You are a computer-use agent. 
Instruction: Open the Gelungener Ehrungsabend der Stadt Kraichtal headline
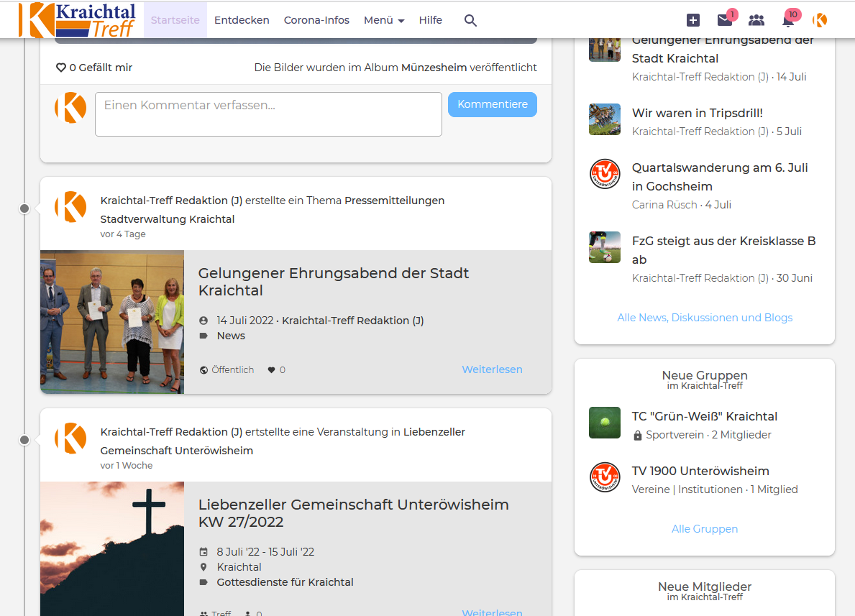pyautogui.click(x=333, y=282)
